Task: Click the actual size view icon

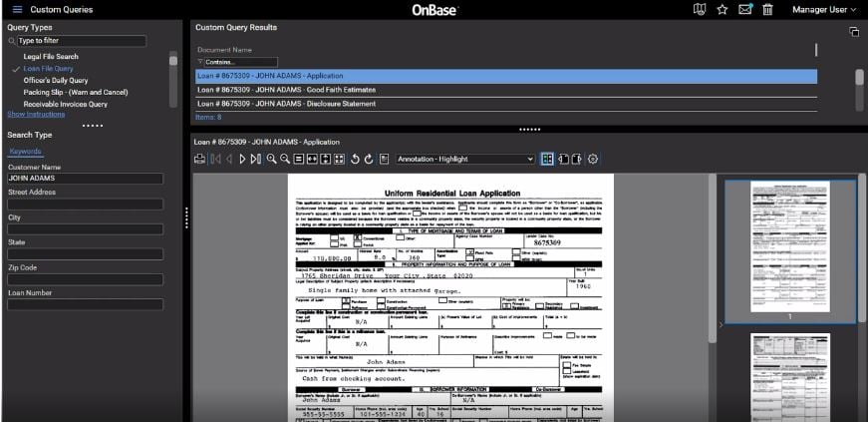Action: point(298,160)
